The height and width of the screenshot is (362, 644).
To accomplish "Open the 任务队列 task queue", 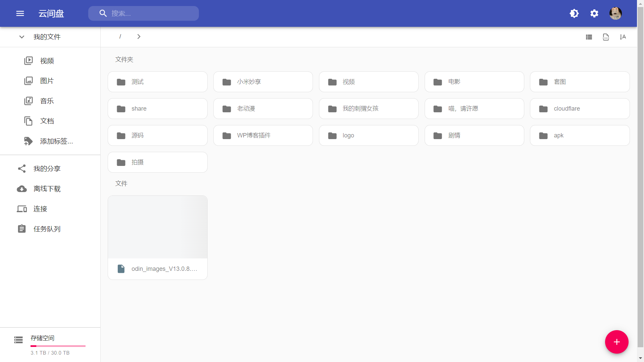I will tap(47, 229).
